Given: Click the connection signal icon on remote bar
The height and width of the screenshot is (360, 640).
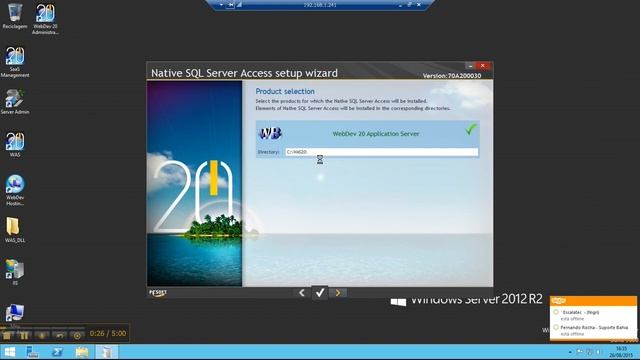Looking at the screenshot, I should click(x=240, y=5).
